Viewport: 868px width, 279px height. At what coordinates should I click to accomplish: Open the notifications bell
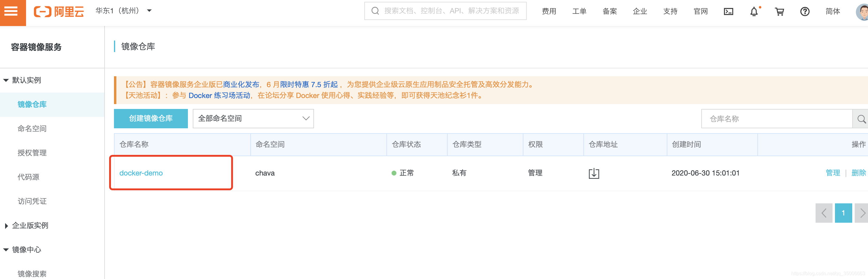click(x=754, y=11)
